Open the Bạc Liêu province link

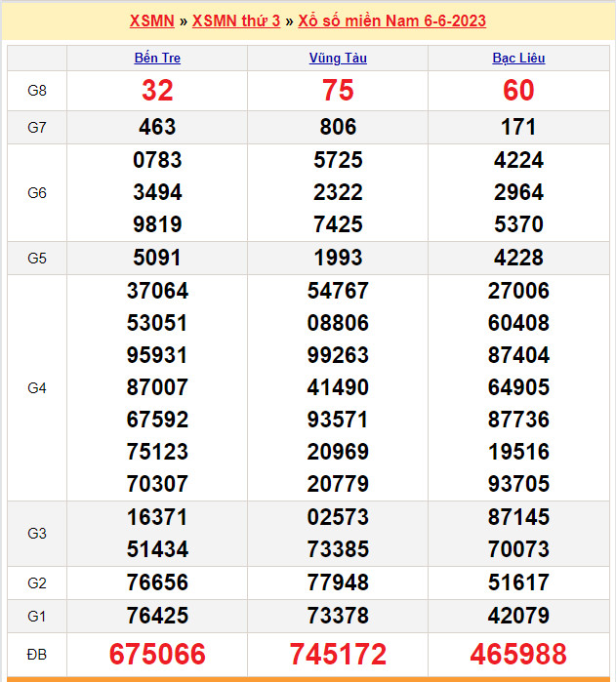[518, 58]
